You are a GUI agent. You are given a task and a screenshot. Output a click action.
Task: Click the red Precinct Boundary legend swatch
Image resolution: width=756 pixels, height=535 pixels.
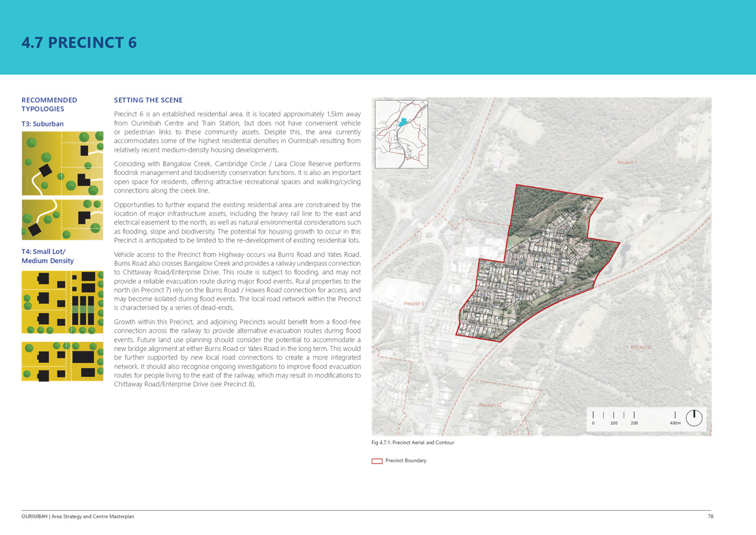click(x=377, y=461)
